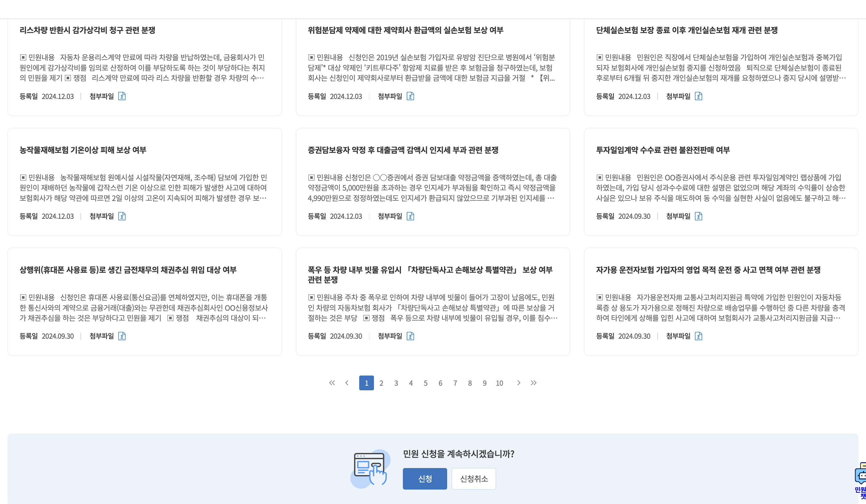Select page 10 in pagination
866x504 pixels.
[x=499, y=383]
